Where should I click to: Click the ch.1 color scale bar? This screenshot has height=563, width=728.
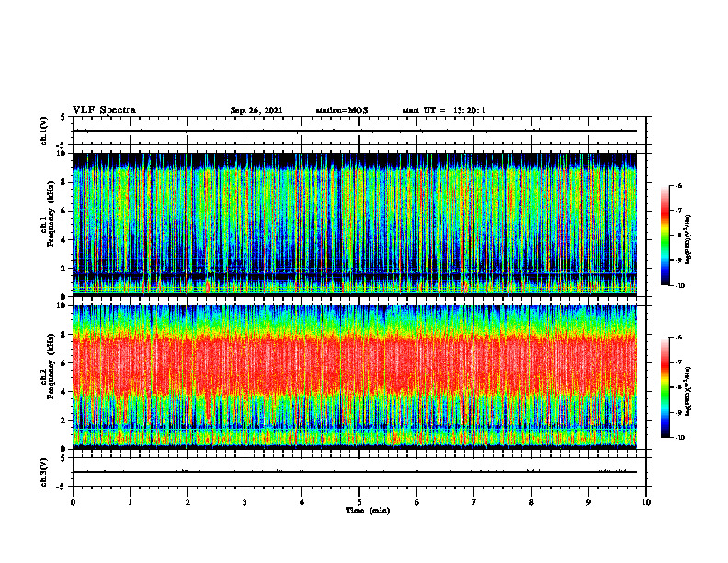(x=665, y=236)
